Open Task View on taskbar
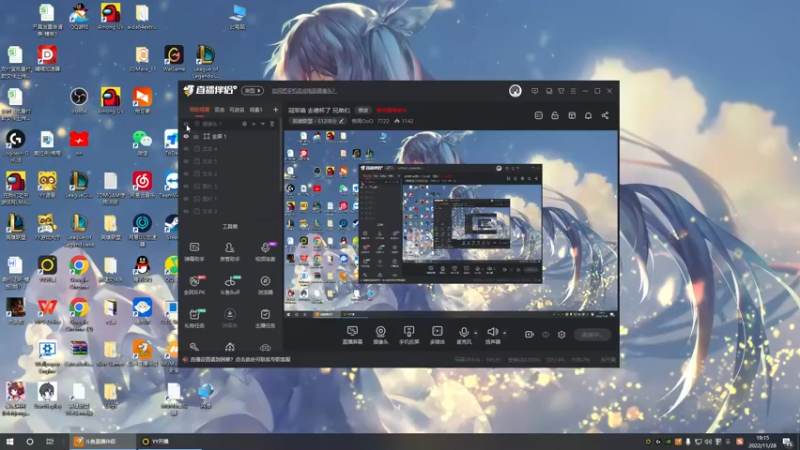 click(x=49, y=441)
